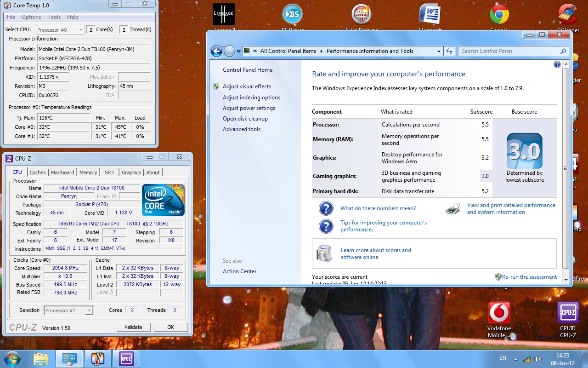This screenshot has width=588, height=368.
Task: Switch to the About tab in CPU-Z
Action: click(x=153, y=172)
